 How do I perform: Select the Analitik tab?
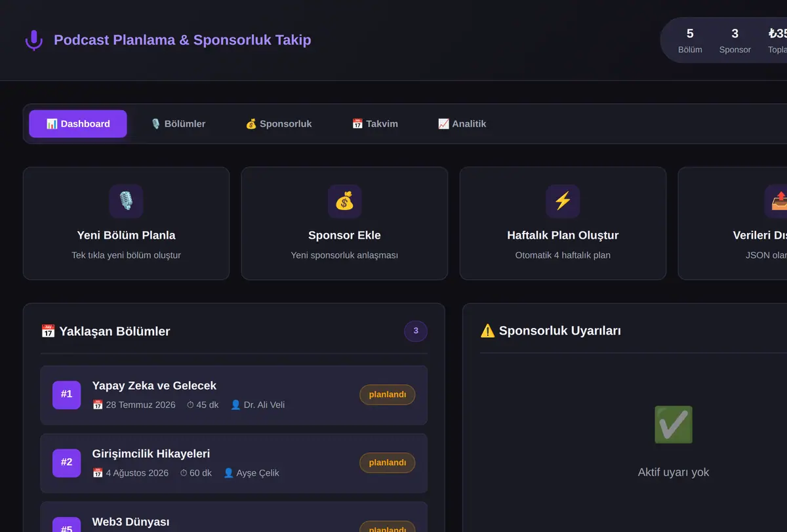(462, 124)
